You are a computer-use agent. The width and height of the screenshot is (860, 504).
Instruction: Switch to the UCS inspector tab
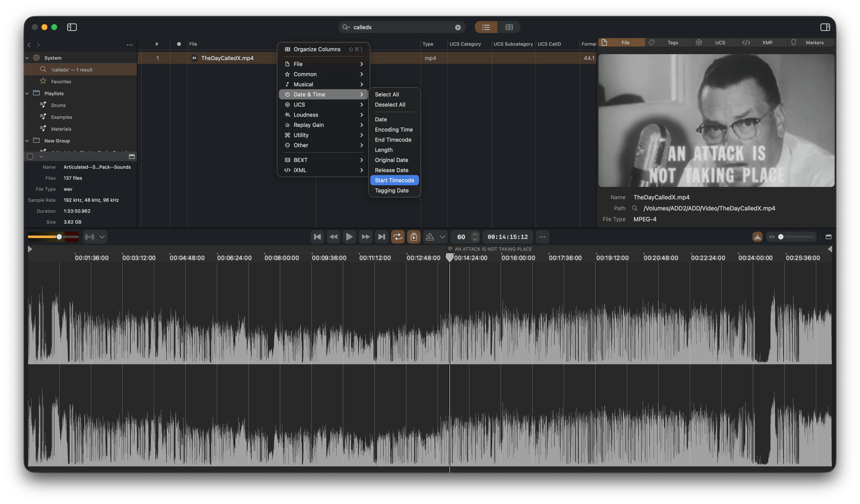[716, 43]
